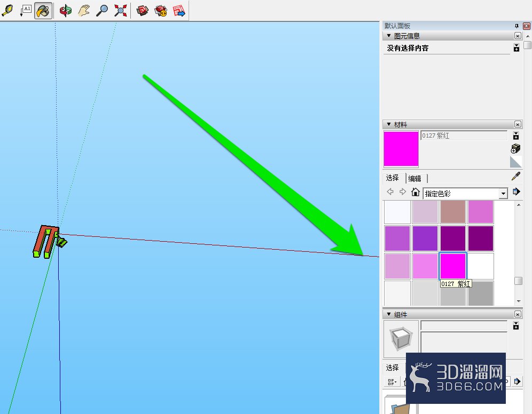
Task: Select the dark gray swatch in bottom row
Action: (x=481, y=294)
